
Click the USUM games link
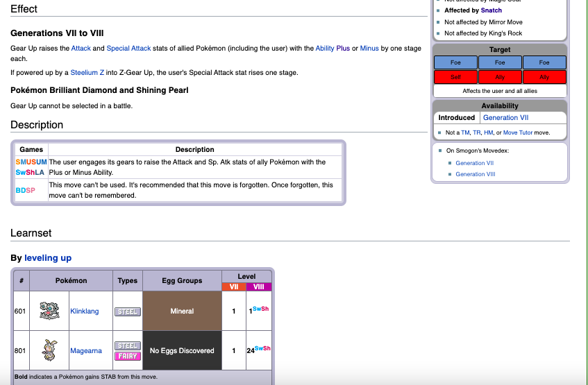[36, 162]
